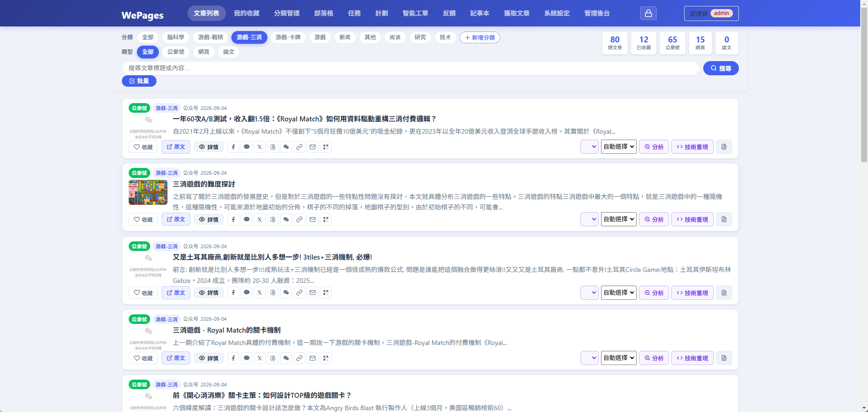The image size is (868, 412).
Task: Select the 全部 category filter chip
Action: pos(148,37)
